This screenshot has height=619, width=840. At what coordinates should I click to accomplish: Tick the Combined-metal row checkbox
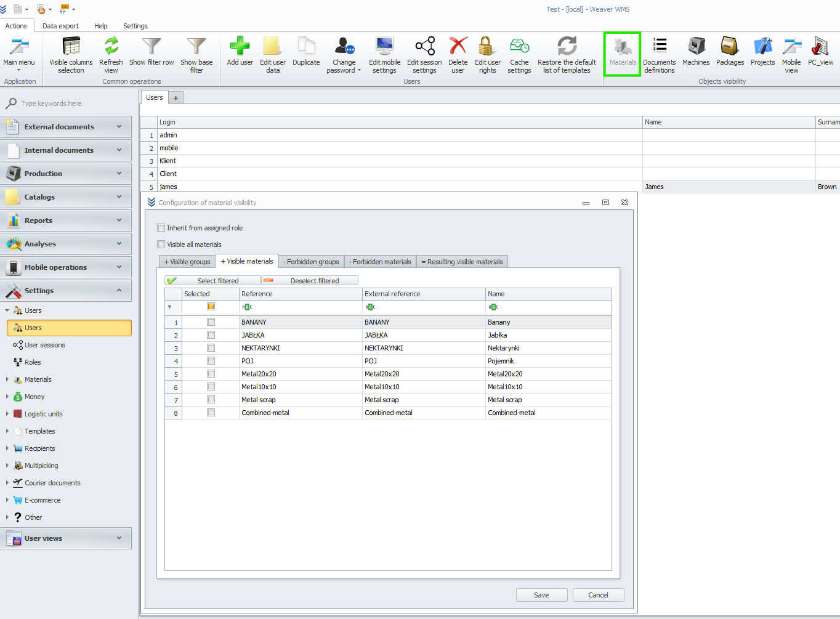point(211,413)
